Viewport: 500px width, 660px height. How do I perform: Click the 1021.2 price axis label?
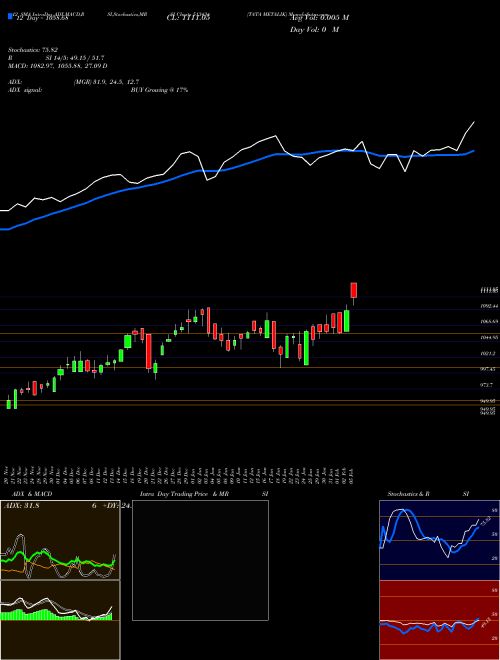tap(489, 354)
